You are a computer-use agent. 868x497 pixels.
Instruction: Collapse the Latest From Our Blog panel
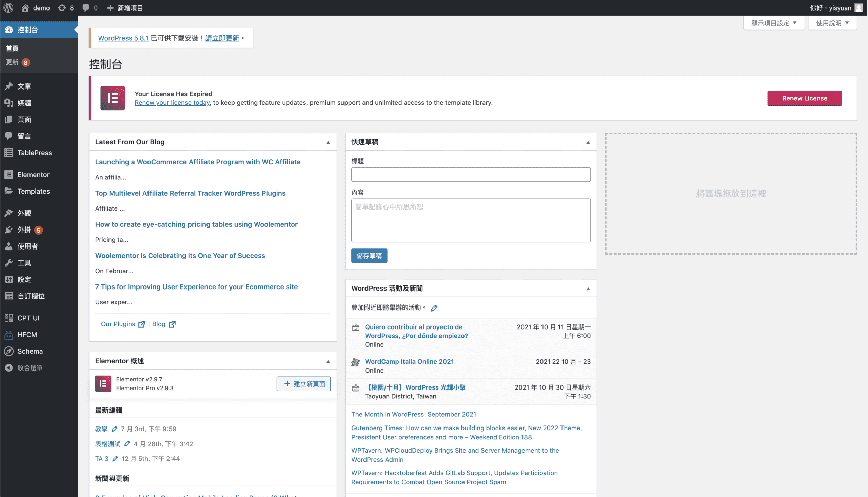pos(328,142)
